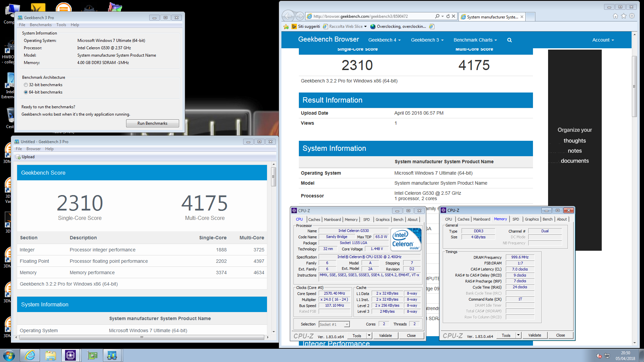The width and height of the screenshot is (644, 362).
Task: Click Validate in left CPU-Z window
Action: (x=385, y=336)
